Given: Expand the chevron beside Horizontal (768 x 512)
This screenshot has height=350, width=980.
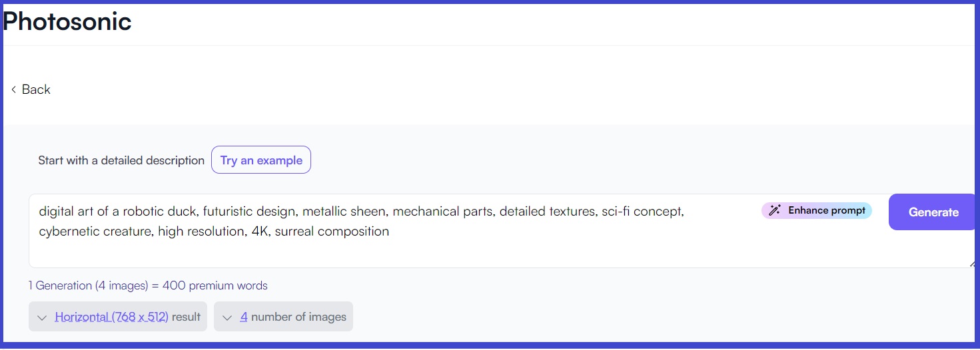Looking at the screenshot, I should pyautogui.click(x=42, y=317).
